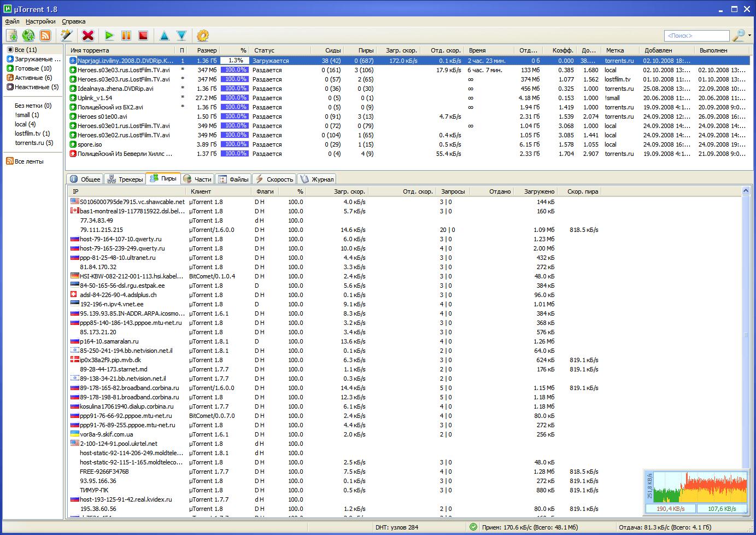Open Preferences with the gear icon
This screenshot has height=535, width=756.
pos(203,36)
